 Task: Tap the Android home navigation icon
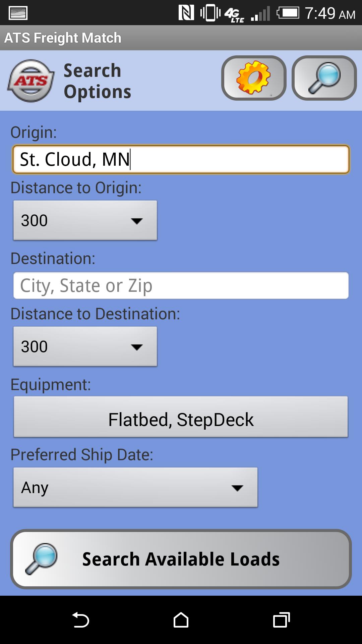click(x=181, y=620)
